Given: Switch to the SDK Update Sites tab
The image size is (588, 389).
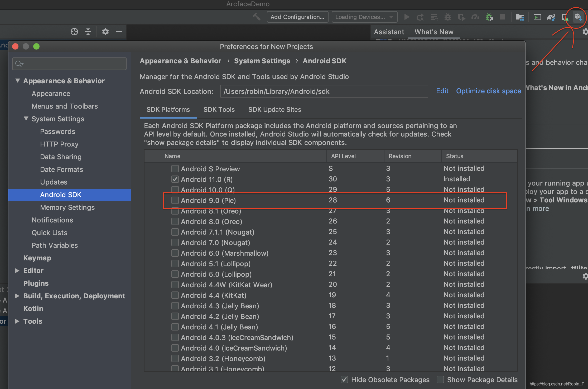Looking at the screenshot, I should [x=274, y=109].
